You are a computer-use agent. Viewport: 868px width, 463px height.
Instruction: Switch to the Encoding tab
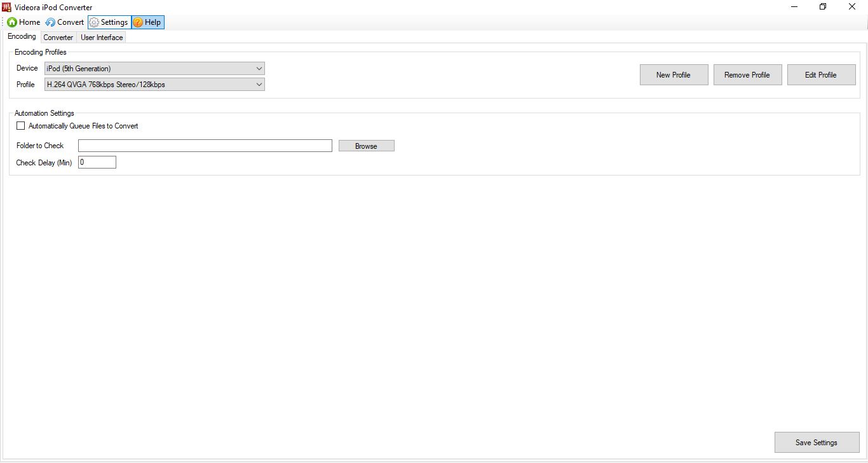pyautogui.click(x=22, y=37)
